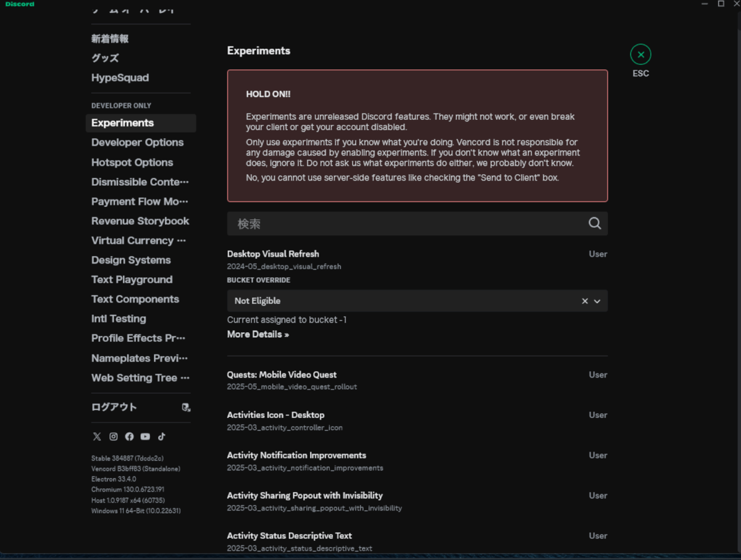The width and height of the screenshot is (741, 560).
Task: Click the Current assigned to bucket -1 text
Action: tap(287, 320)
